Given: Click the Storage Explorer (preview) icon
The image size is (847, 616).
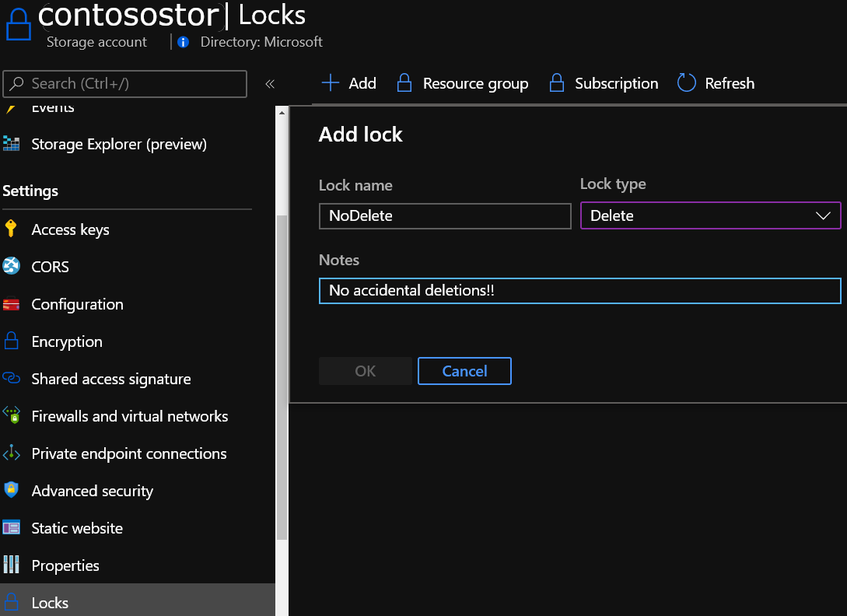Looking at the screenshot, I should coord(11,144).
